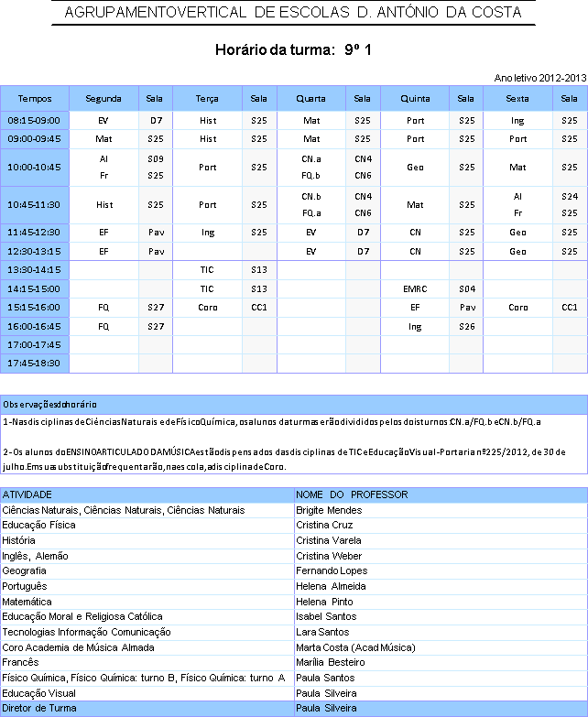This screenshot has width=588, height=717.
Task: Select teacher name 'Cristina Weber'
Action: [329, 556]
